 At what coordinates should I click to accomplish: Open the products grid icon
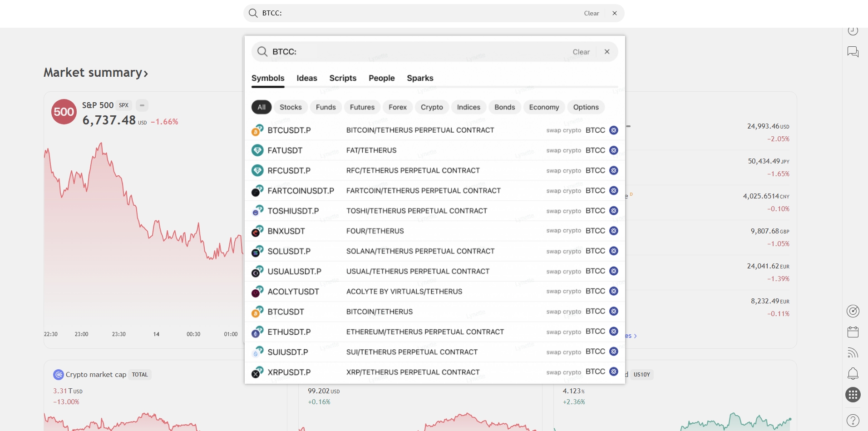(x=853, y=395)
